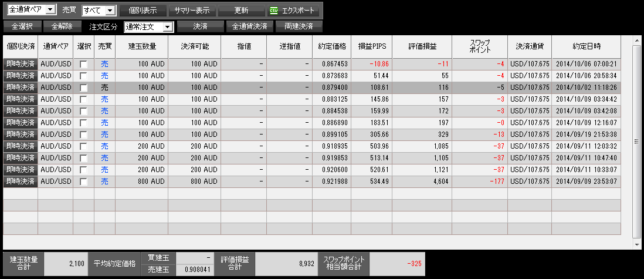Click the 全通貨決済 button
The height and width of the screenshot is (279, 644).
[x=249, y=27]
